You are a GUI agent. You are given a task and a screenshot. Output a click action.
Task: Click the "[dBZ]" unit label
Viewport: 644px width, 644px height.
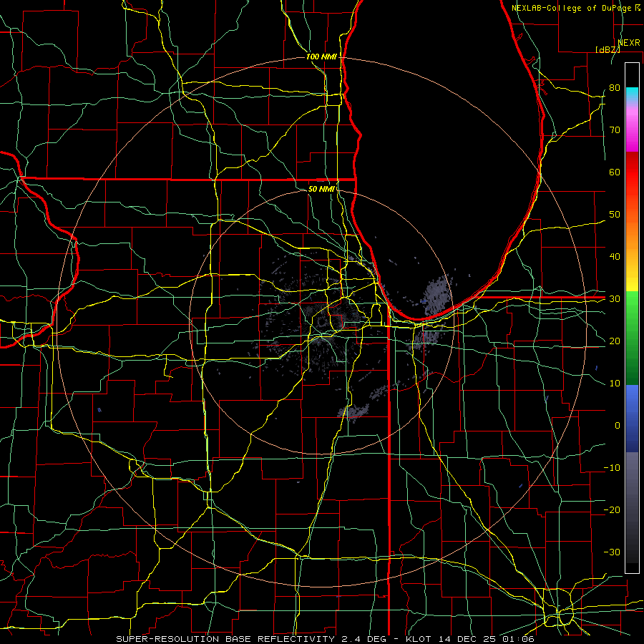(x=608, y=49)
